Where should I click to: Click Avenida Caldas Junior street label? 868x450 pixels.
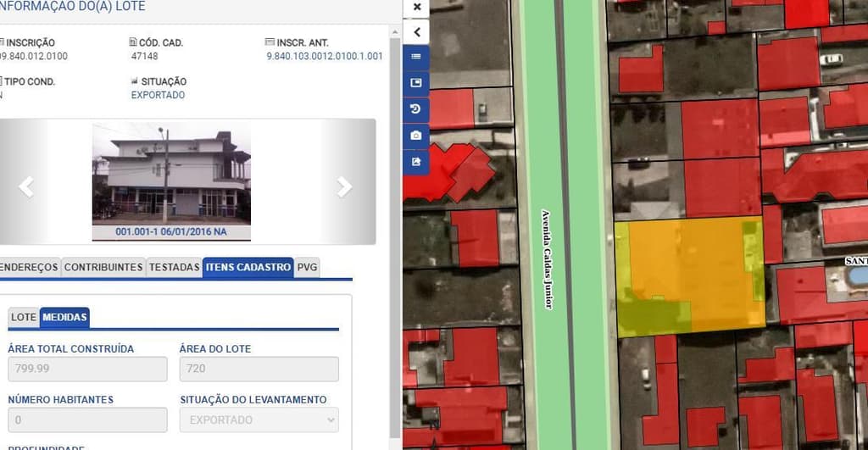pos(547,259)
